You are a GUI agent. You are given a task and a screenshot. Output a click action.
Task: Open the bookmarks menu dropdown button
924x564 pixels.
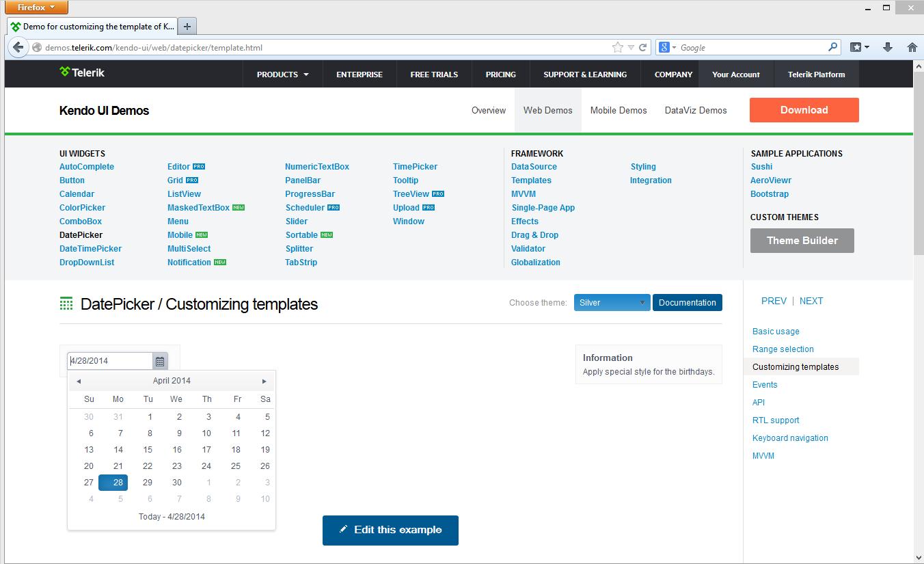point(860,47)
